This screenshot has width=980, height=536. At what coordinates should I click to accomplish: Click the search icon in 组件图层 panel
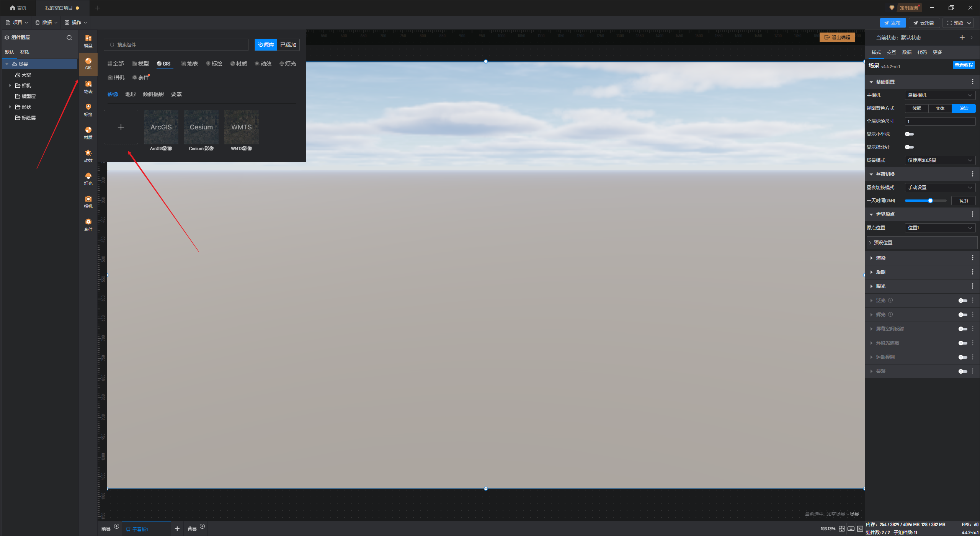pyautogui.click(x=69, y=38)
